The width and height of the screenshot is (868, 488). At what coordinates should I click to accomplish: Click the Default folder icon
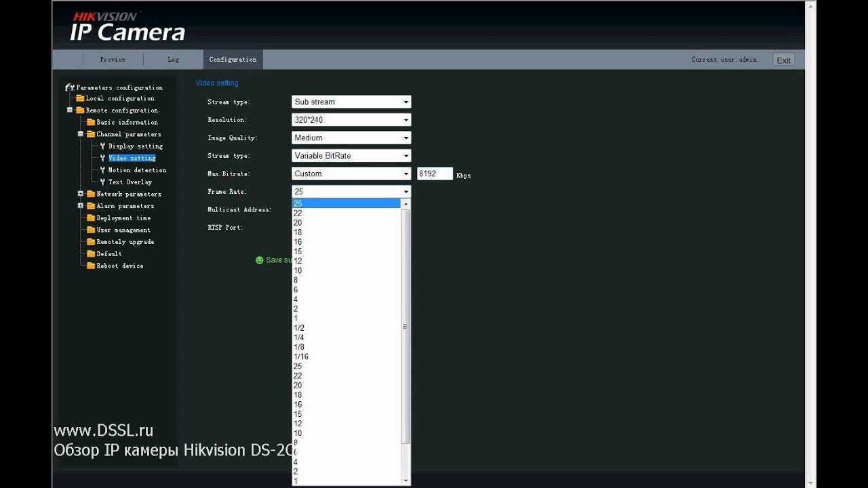pos(91,254)
